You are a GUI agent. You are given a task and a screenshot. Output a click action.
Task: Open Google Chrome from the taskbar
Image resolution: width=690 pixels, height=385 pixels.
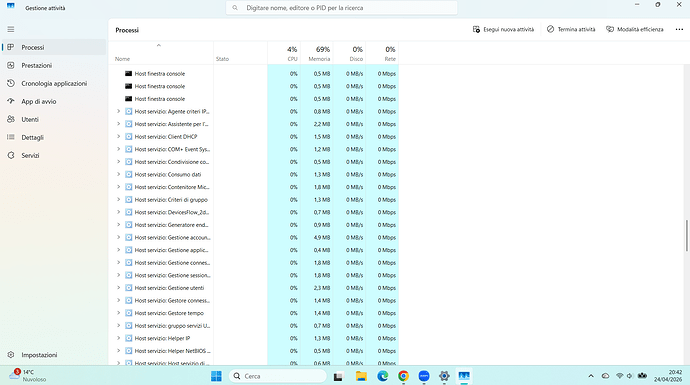click(x=403, y=376)
